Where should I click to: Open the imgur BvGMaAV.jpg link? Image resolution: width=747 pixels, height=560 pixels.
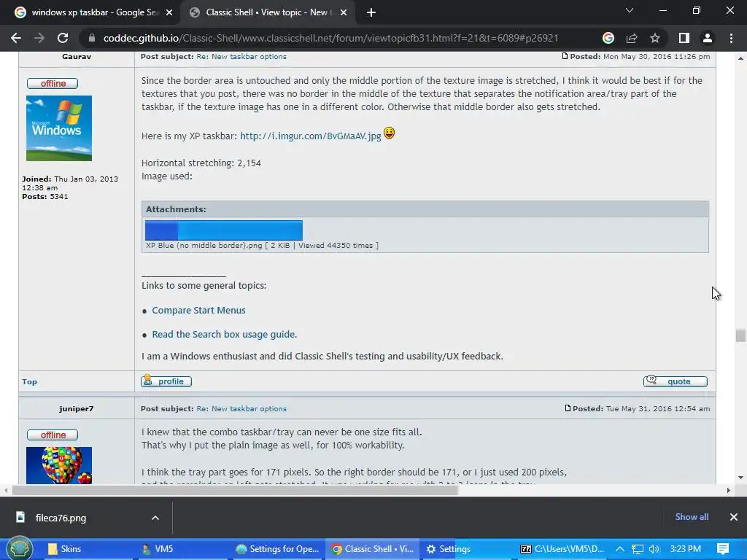click(x=310, y=136)
